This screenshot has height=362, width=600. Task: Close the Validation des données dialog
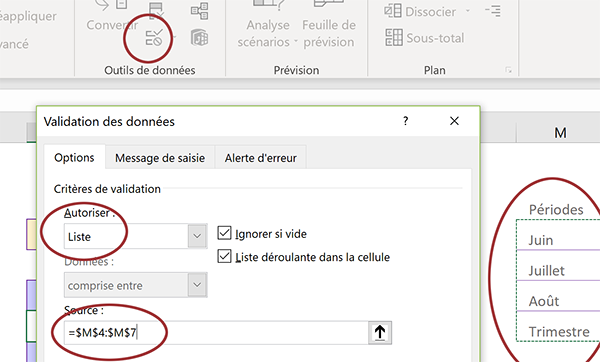[x=454, y=121]
